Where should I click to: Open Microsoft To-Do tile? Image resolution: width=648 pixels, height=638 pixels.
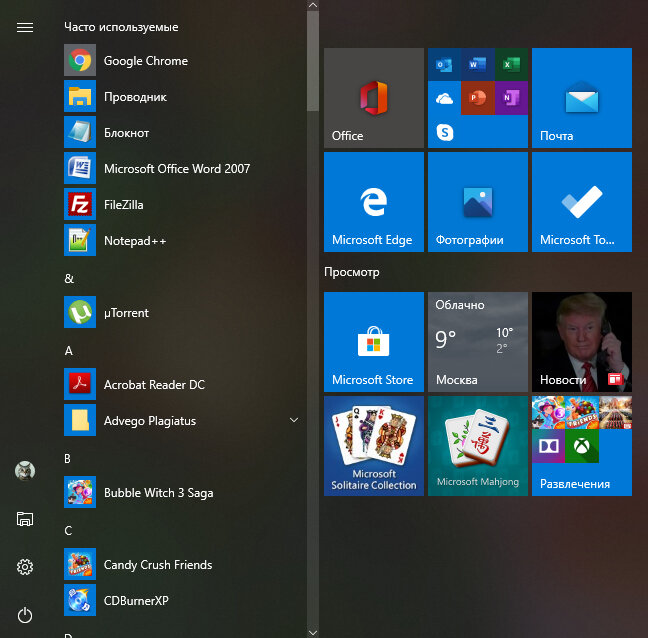click(x=581, y=202)
